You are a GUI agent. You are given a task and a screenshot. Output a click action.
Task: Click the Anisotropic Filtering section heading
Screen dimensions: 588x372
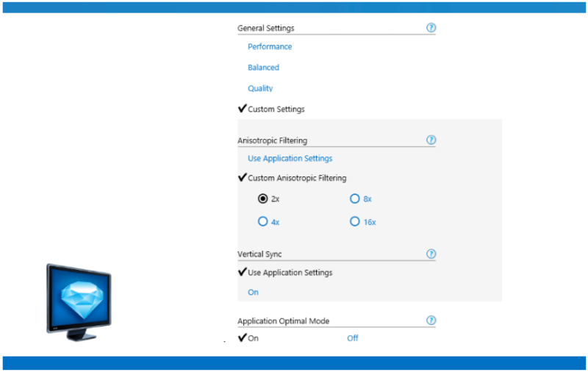[272, 140]
